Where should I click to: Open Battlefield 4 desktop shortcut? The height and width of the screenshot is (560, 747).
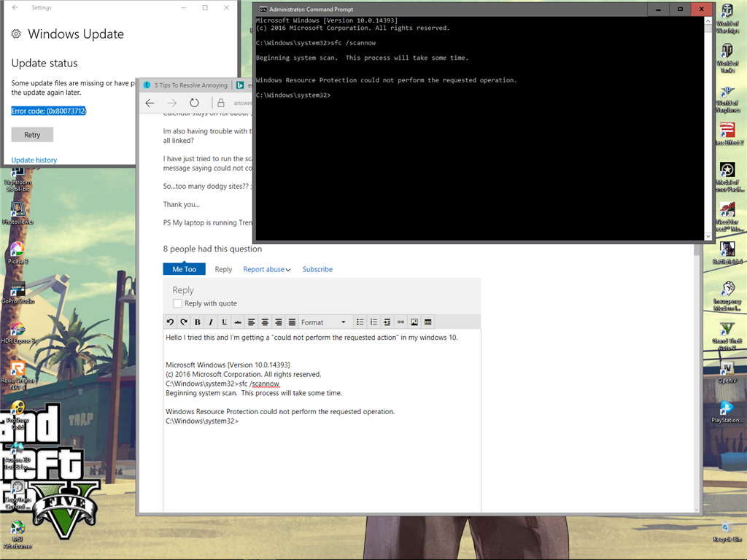click(727, 253)
